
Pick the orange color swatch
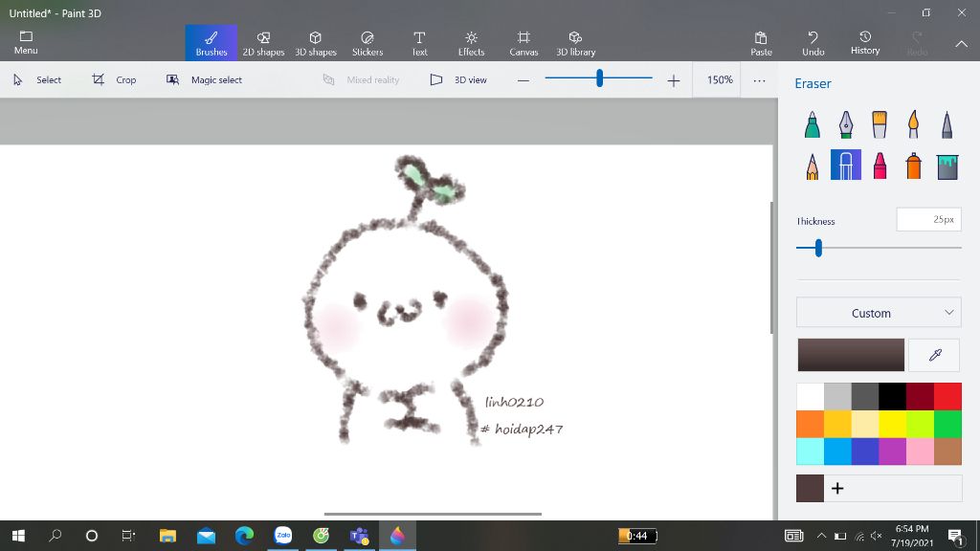(810, 424)
